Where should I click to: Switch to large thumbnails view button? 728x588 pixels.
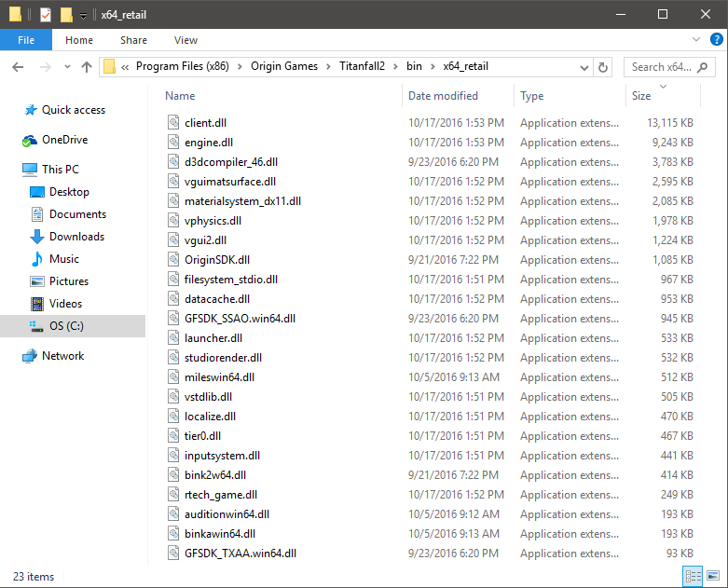point(713,577)
